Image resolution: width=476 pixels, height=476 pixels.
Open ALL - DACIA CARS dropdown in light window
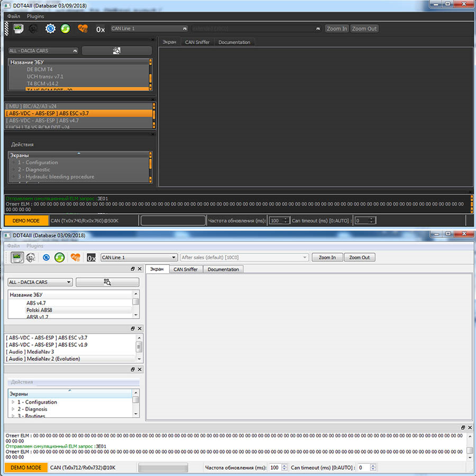pos(40,282)
